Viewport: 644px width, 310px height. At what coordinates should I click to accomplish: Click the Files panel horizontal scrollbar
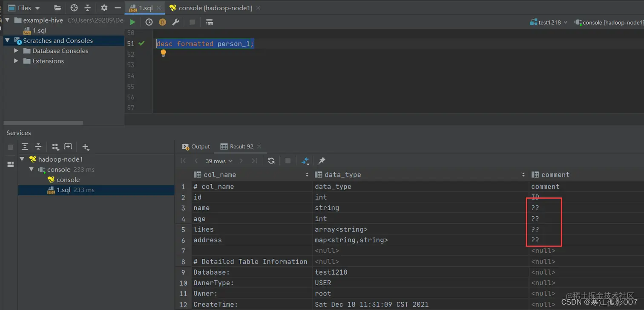(43, 123)
